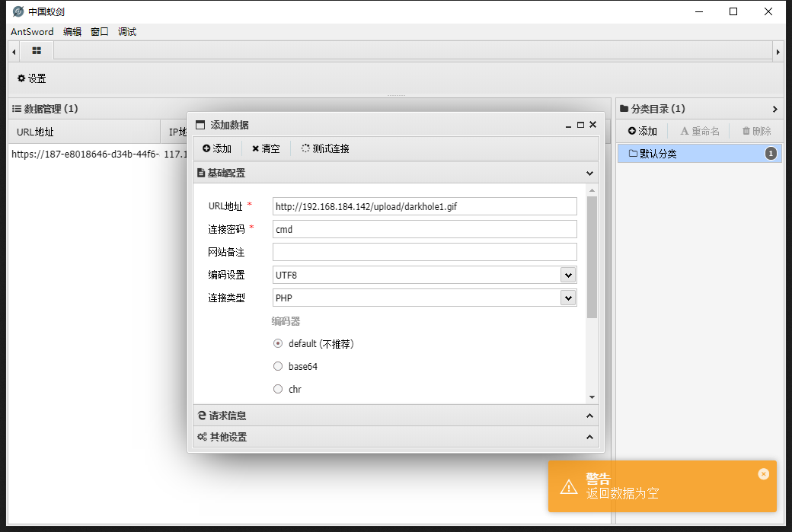Select the base64 encoder radio
Screen dimensions: 792x532
[278, 366]
